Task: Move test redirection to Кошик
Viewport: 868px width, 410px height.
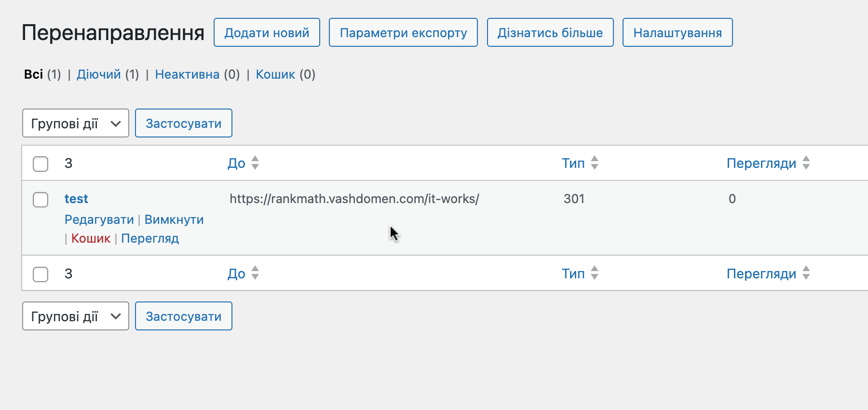Action: (91, 238)
